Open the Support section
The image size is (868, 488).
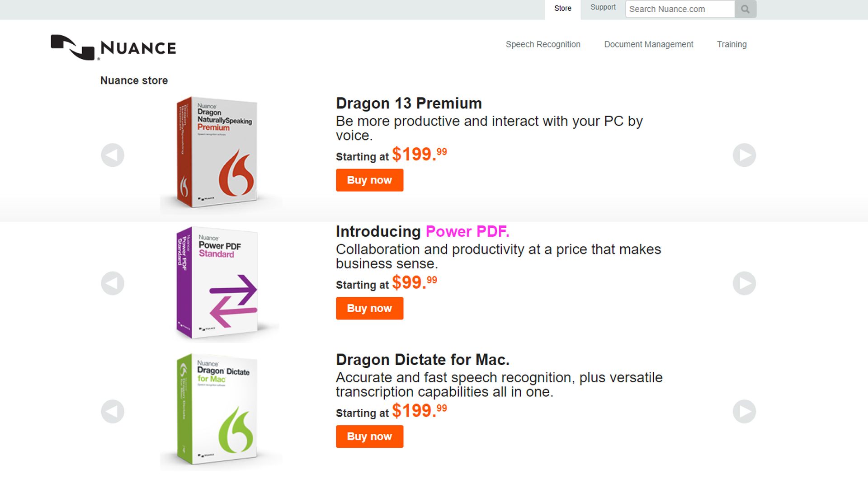pos(603,7)
